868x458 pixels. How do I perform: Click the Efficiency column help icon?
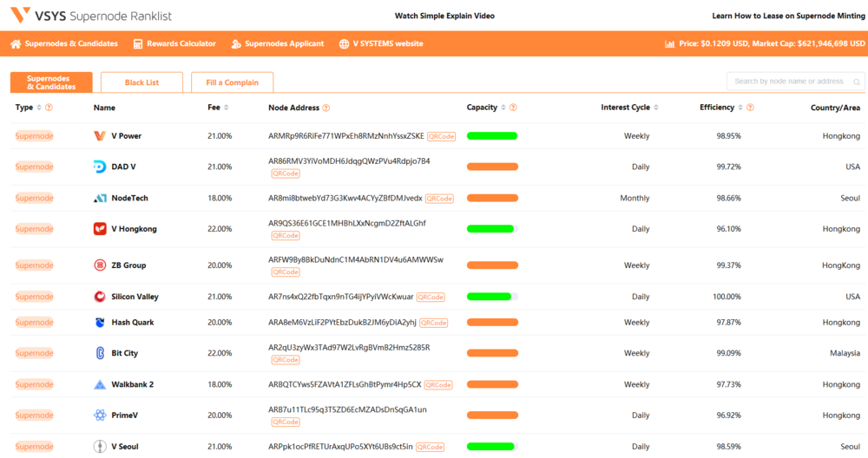tap(750, 108)
